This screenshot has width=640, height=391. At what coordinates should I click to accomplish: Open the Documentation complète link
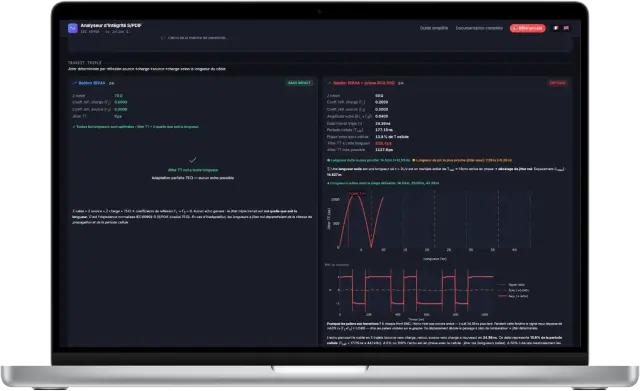pos(479,28)
